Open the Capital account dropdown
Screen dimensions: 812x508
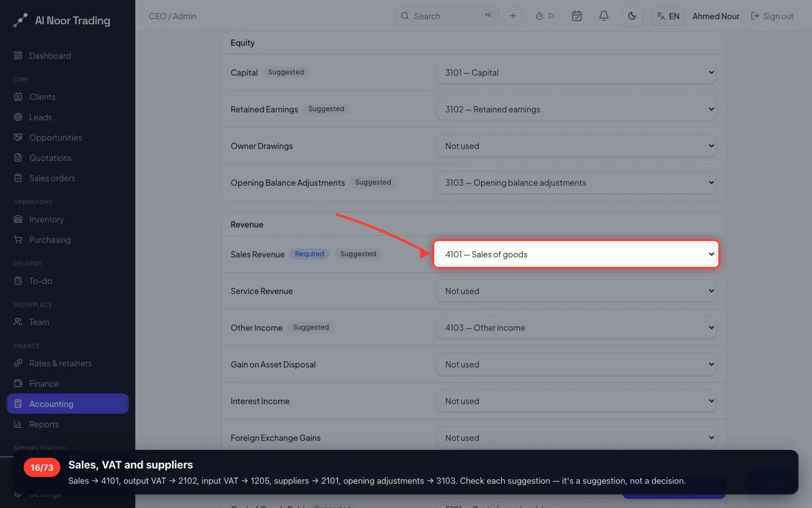(576, 72)
